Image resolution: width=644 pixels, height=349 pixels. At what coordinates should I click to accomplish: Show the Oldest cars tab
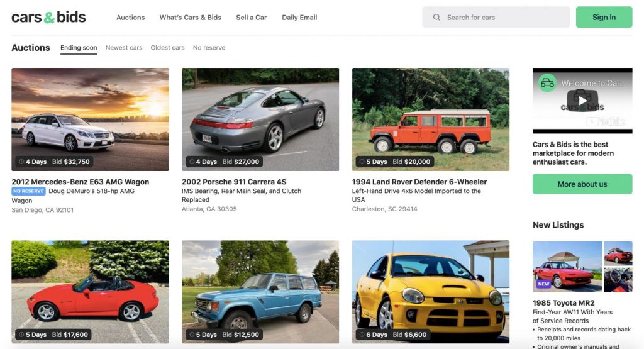(167, 48)
